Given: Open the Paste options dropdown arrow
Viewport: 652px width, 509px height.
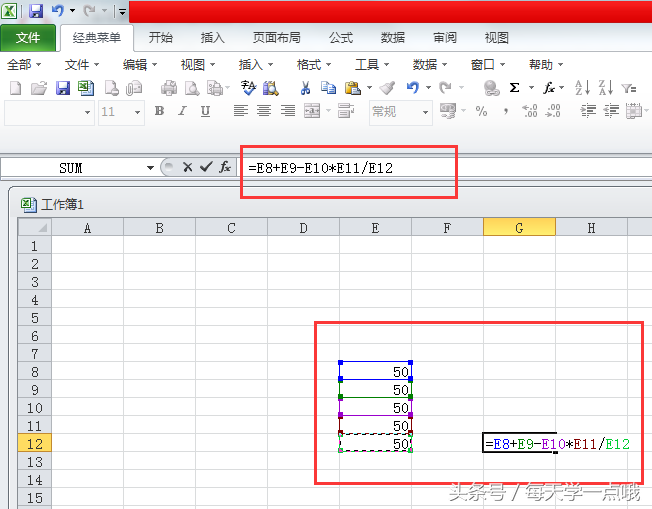Looking at the screenshot, I should pos(369,88).
